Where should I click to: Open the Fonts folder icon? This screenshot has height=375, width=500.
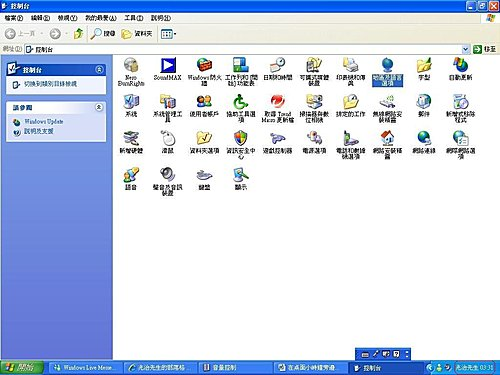click(424, 69)
